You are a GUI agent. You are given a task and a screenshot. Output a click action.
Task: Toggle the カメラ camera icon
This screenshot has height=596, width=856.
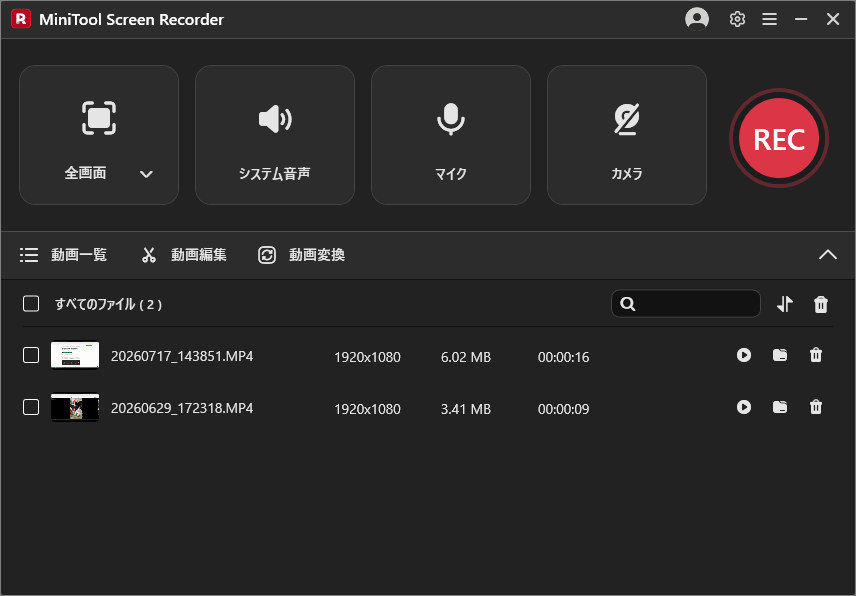(627, 118)
